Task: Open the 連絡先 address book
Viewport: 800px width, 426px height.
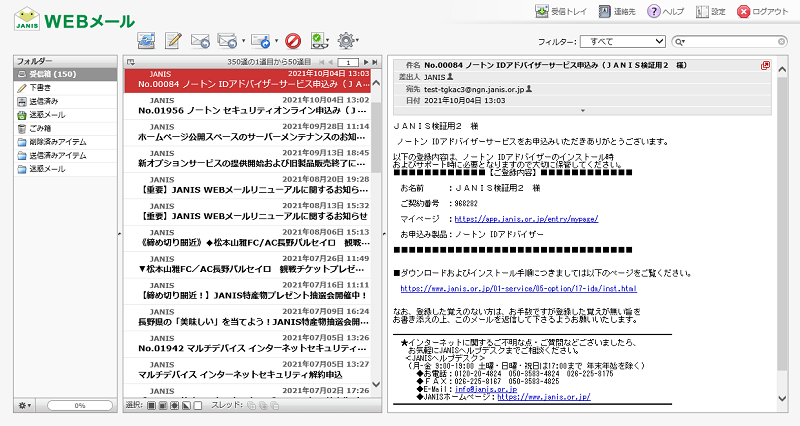Action: [617, 11]
